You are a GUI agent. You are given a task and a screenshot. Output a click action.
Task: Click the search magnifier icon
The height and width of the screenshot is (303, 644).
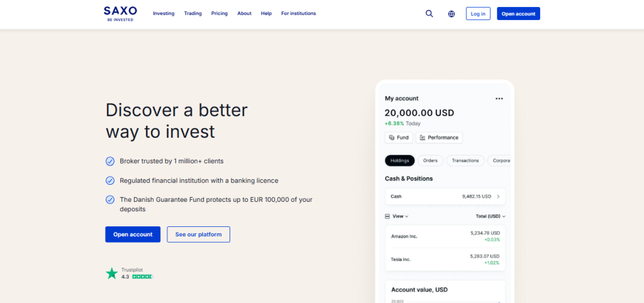pos(430,14)
